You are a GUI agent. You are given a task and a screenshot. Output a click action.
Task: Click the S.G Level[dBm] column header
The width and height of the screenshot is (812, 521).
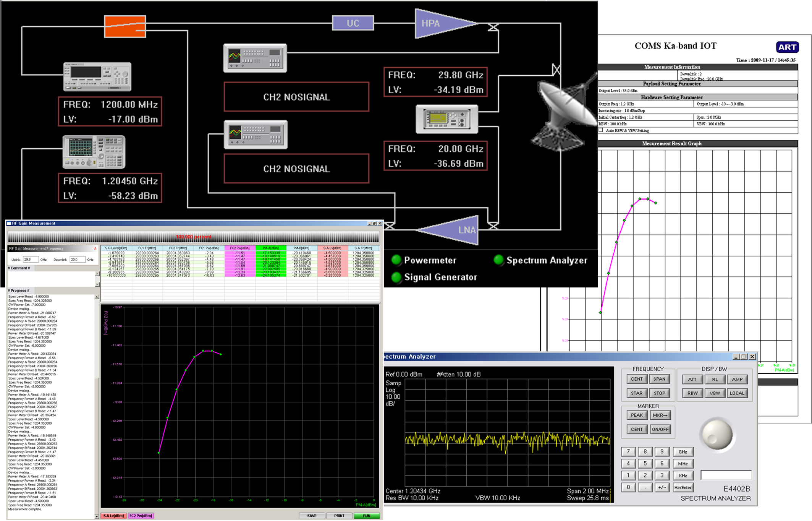[x=116, y=248]
